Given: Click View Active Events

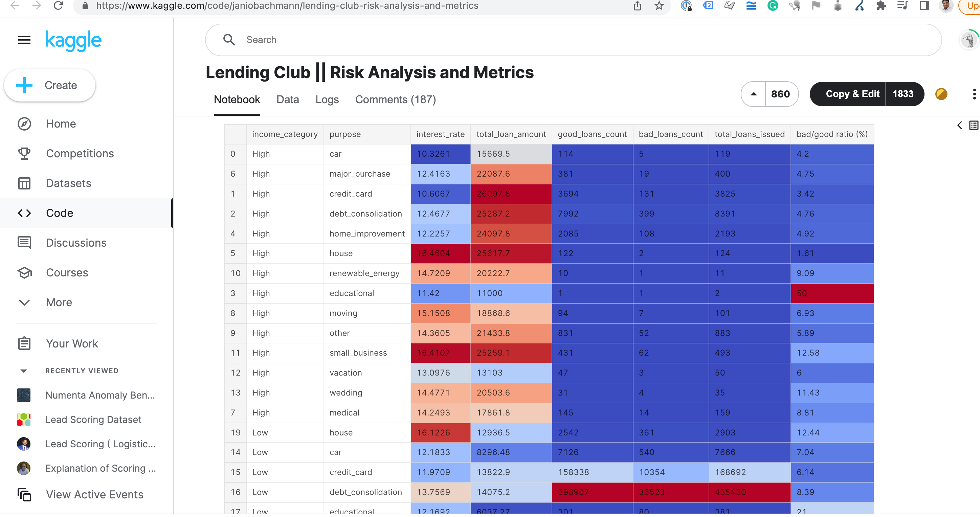Looking at the screenshot, I should [94, 495].
